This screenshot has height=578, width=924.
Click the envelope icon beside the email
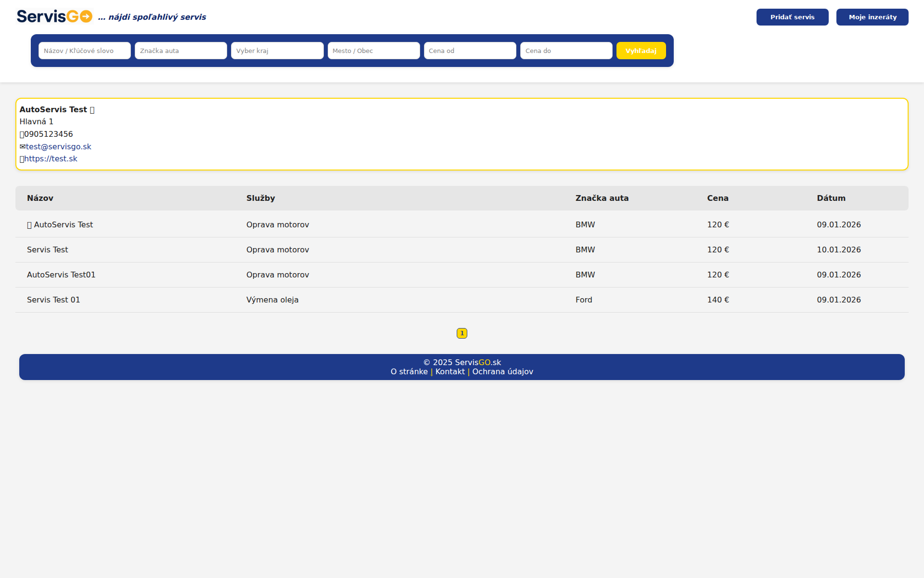pos(22,146)
